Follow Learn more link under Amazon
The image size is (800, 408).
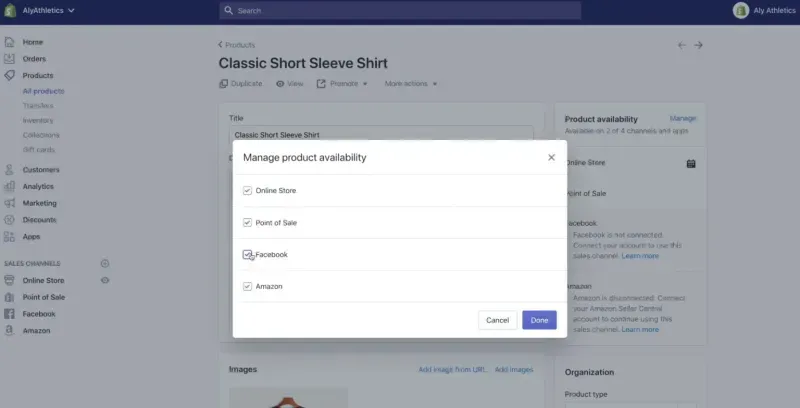click(640, 329)
